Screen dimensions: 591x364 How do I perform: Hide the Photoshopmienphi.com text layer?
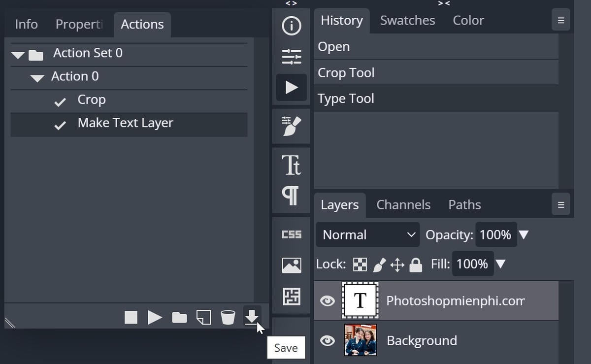[328, 300]
